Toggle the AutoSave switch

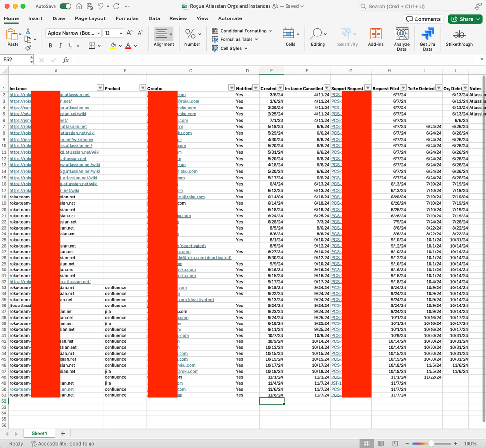point(65,6)
